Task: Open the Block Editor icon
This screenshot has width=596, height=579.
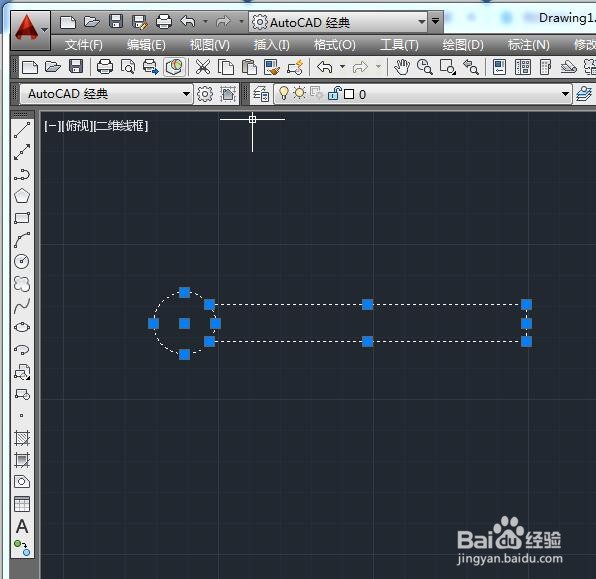Action: click(x=295, y=67)
